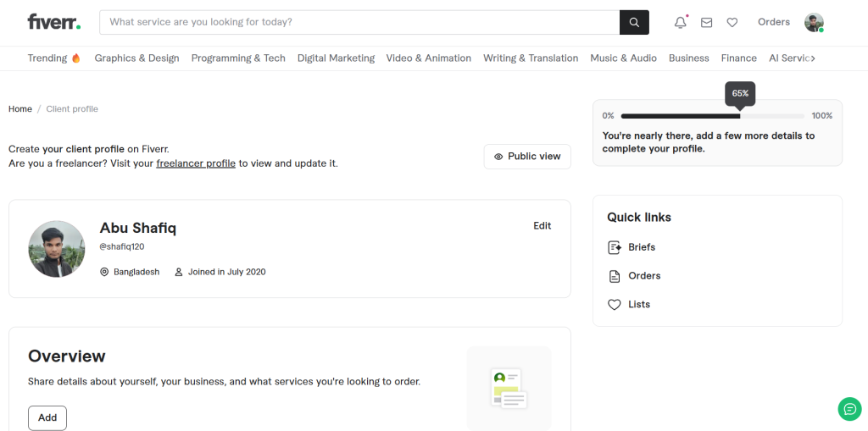
Task: Click the Fiverr logo
Action: 54,22
